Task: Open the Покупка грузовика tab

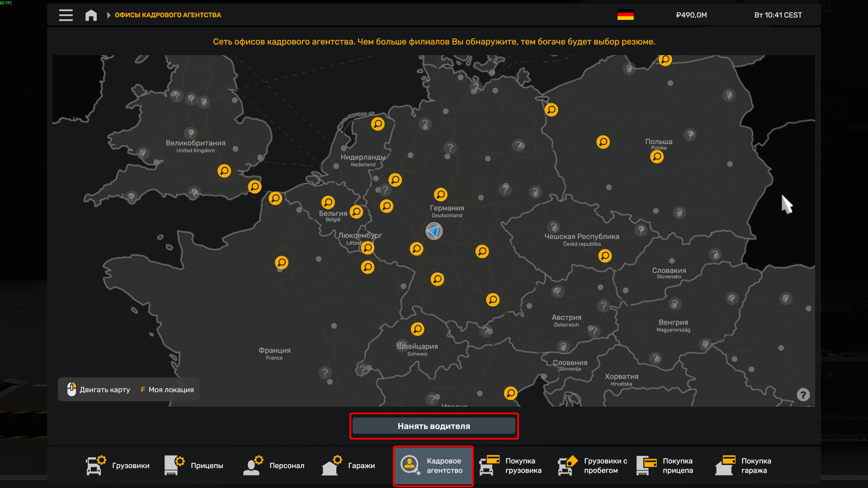Action: (x=511, y=466)
